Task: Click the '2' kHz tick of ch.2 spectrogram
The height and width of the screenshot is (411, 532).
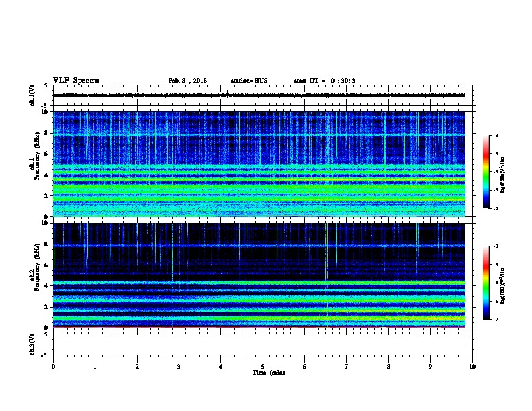Action: pos(47,306)
